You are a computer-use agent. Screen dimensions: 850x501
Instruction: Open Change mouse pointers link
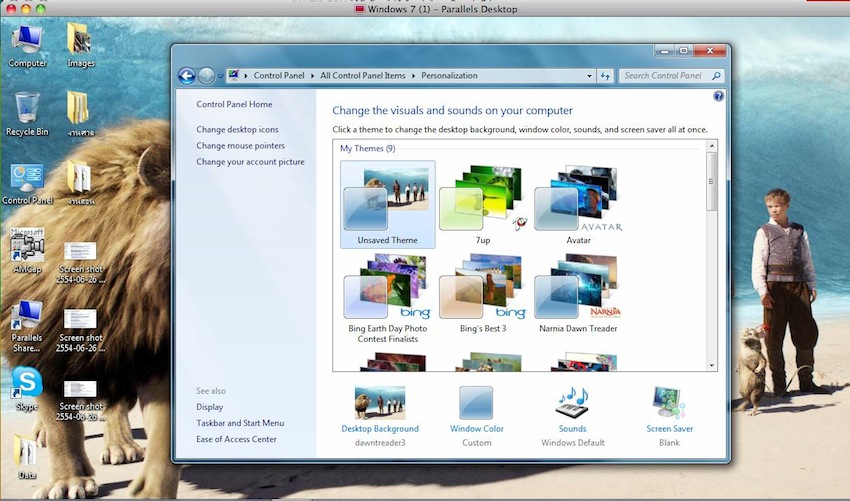pyautogui.click(x=240, y=146)
